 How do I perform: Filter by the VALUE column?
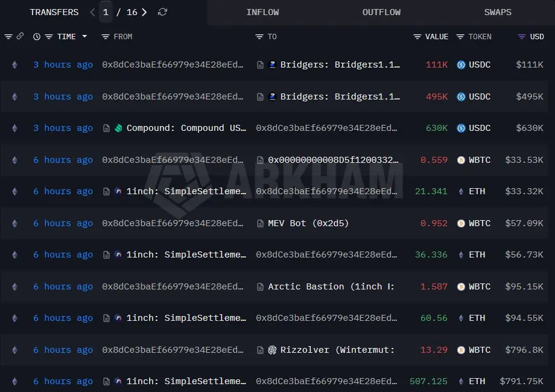coord(417,37)
